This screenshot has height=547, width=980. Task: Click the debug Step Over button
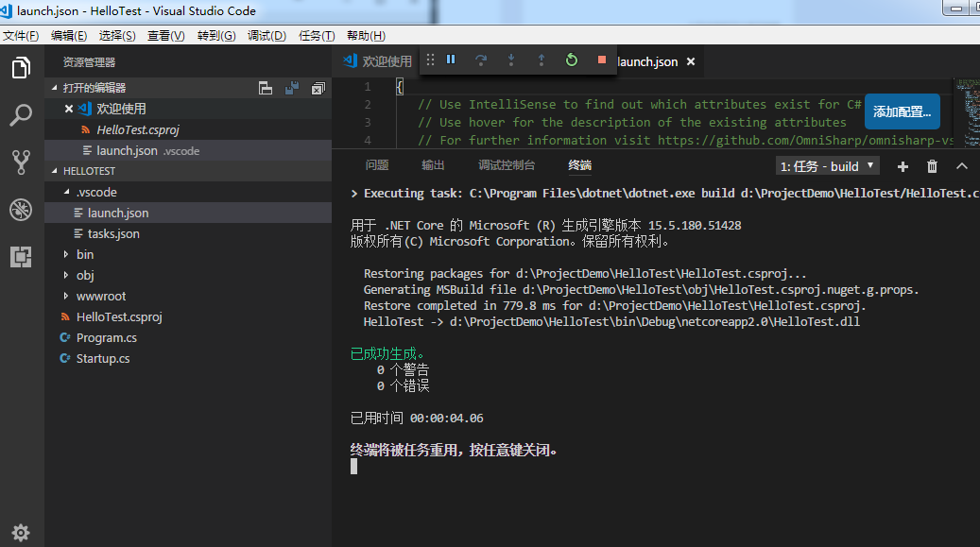pos(481,60)
